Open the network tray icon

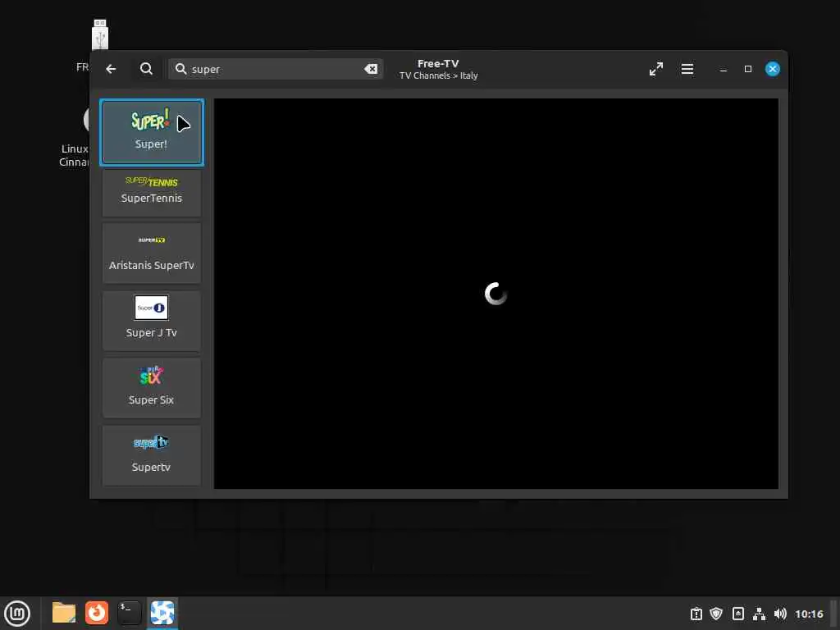(x=759, y=614)
